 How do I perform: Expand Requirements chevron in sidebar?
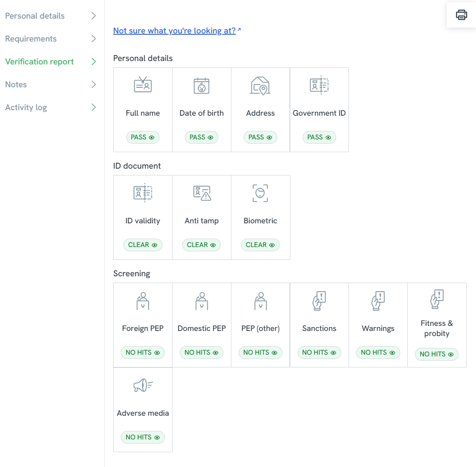pos(94,39)
